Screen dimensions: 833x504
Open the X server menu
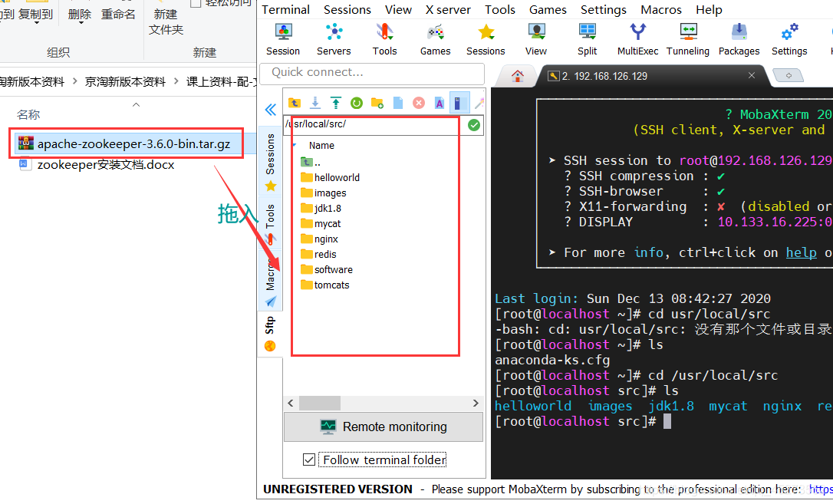[448, 9]
